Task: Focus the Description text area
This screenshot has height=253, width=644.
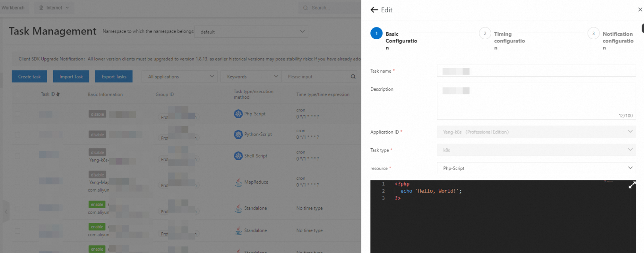Action: click(x=536, y=101)
